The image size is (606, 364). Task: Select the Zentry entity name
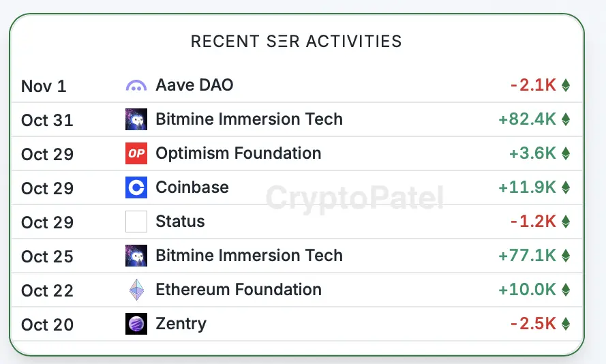[x=181, y=324]
